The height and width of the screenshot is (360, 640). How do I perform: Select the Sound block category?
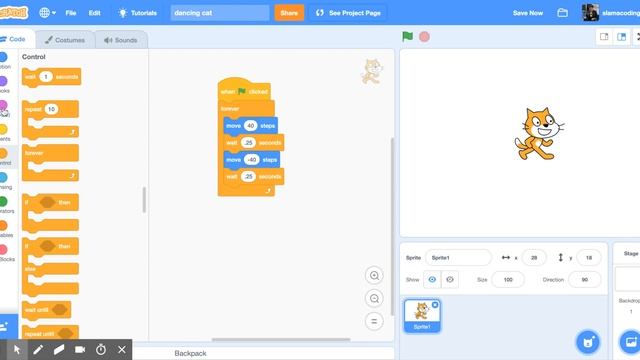(4, 109)
